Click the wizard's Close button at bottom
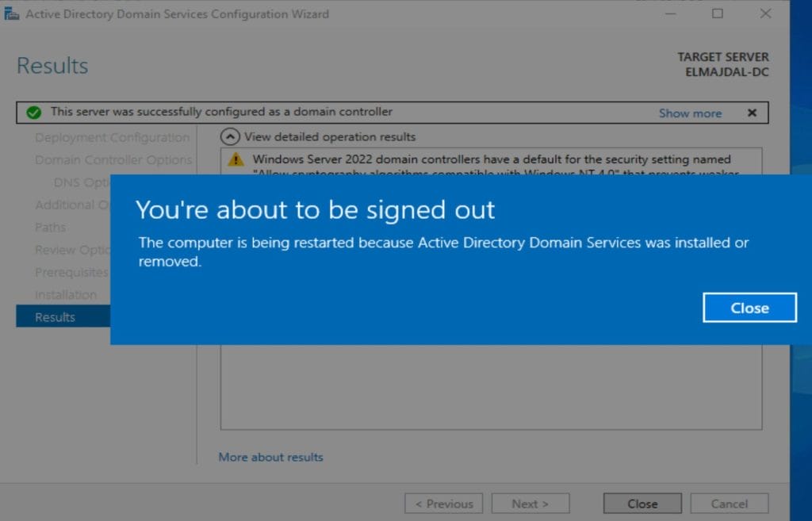The height and width of the screenshot is (521, 812). click(642, 504)
